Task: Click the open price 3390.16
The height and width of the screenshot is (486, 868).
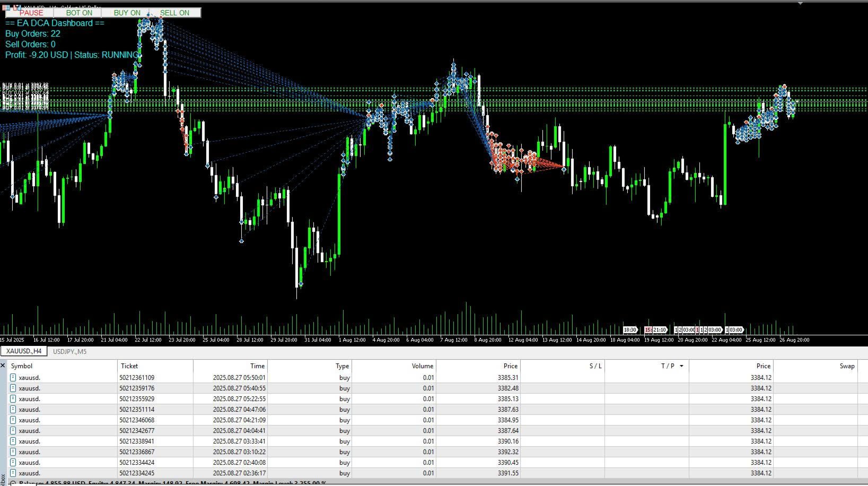Action: click(x=508, y=441)
